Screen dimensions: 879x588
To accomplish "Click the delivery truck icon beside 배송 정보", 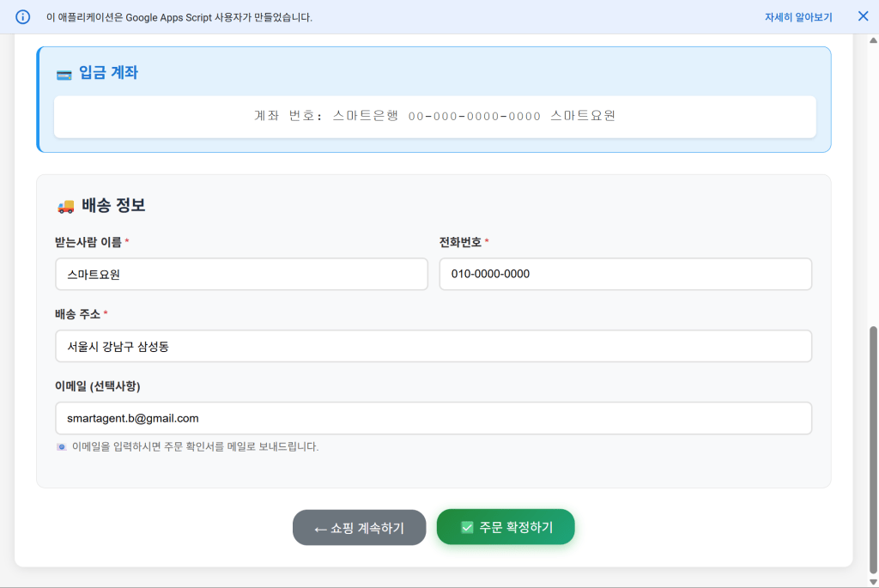I will point(65,206).
